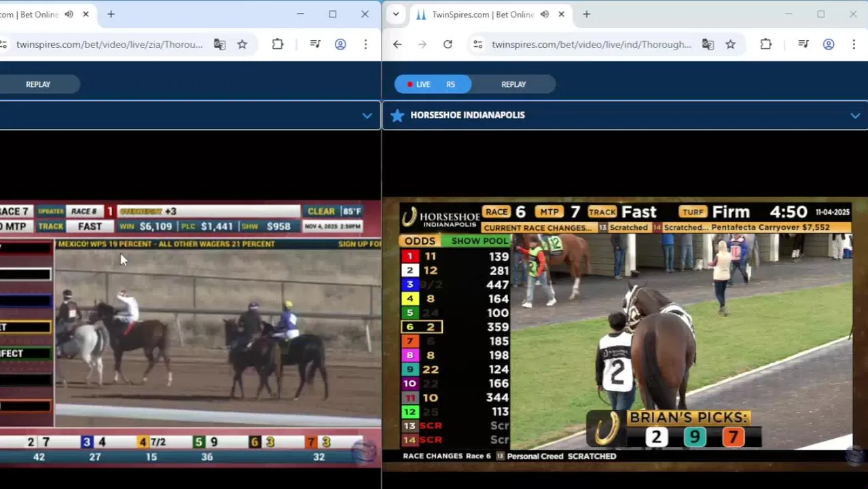Go back in the right browser window
This screenshot has height=489, width=868.
click(397, 44)
